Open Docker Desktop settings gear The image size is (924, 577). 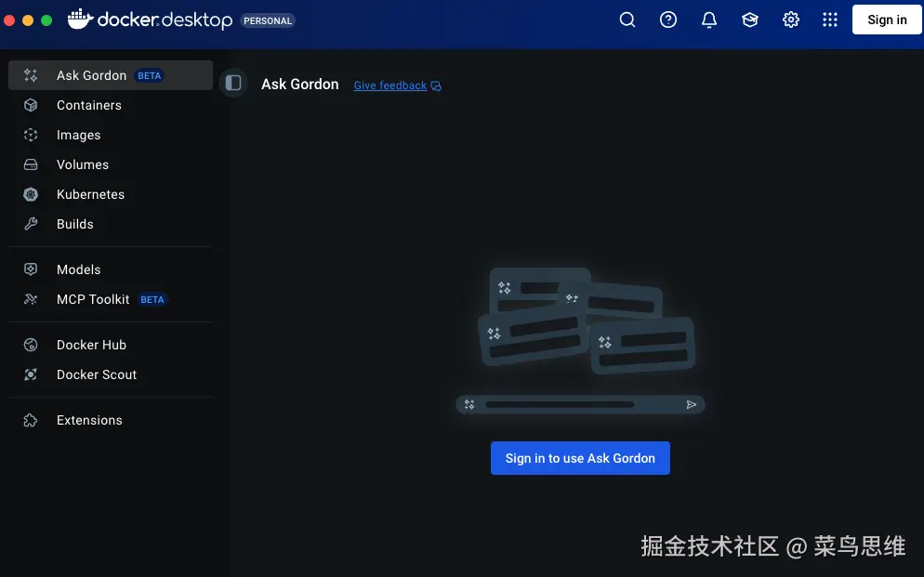point(790,20)
